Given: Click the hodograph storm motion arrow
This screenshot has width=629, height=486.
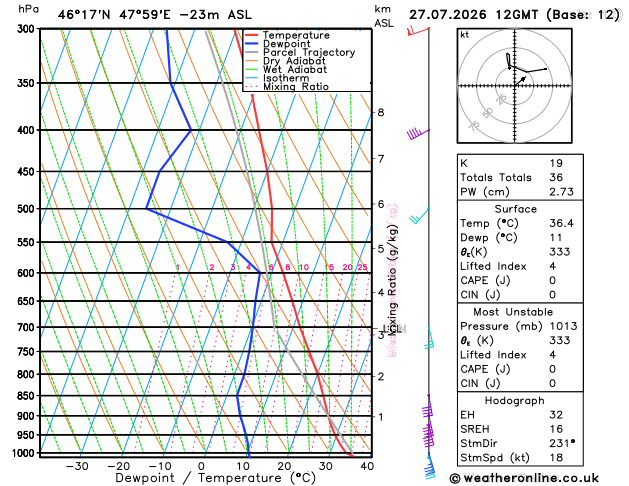Looking at the screenshot, I should point(521,80).
